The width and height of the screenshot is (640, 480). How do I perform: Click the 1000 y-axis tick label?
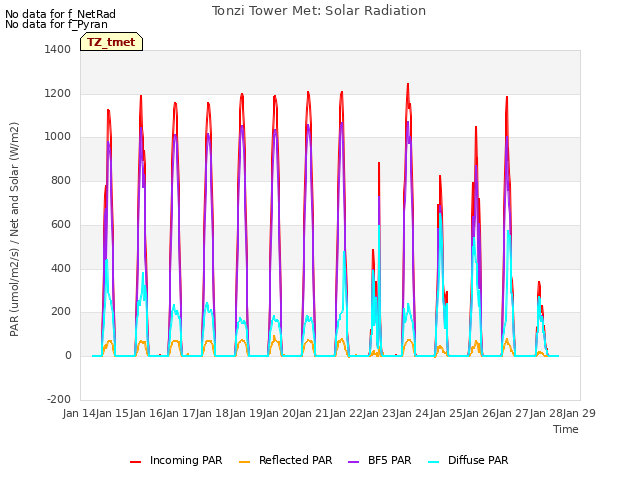(58, 136)
